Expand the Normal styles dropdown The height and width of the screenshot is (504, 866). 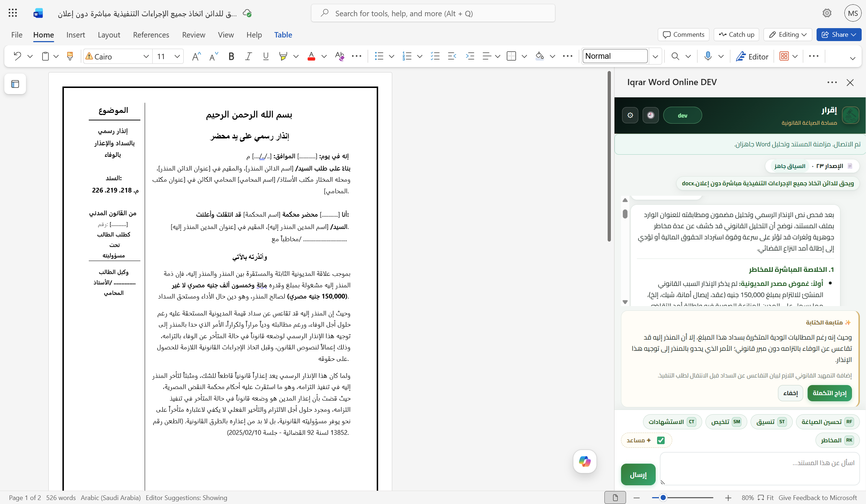tap(655, 56)
